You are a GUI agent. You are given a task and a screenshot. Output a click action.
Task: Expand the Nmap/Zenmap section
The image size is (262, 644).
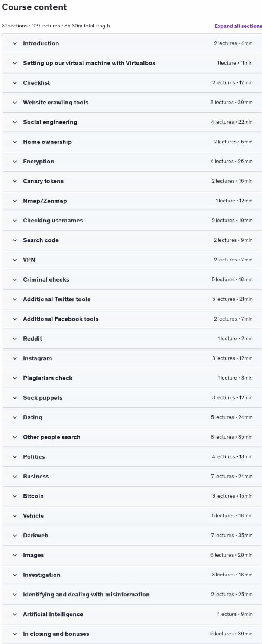point(132,201)
